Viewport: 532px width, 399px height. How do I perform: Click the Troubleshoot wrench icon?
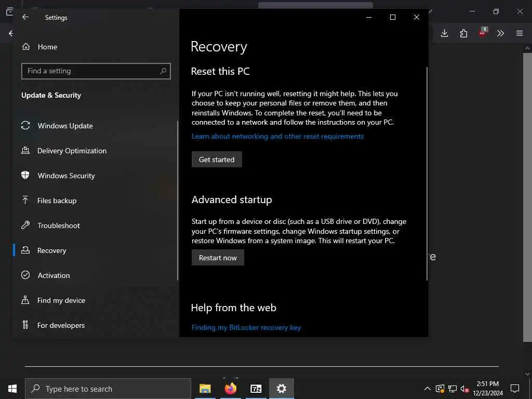(25, 225)
